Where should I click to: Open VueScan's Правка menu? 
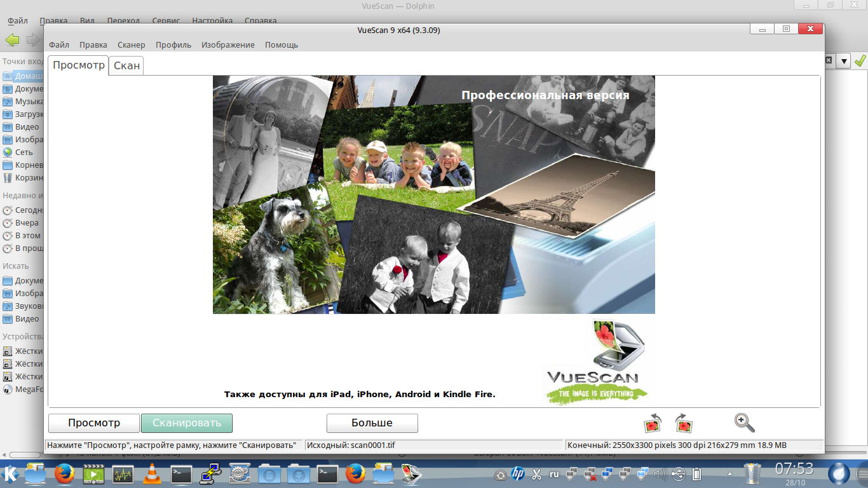(x=93, y=44)
